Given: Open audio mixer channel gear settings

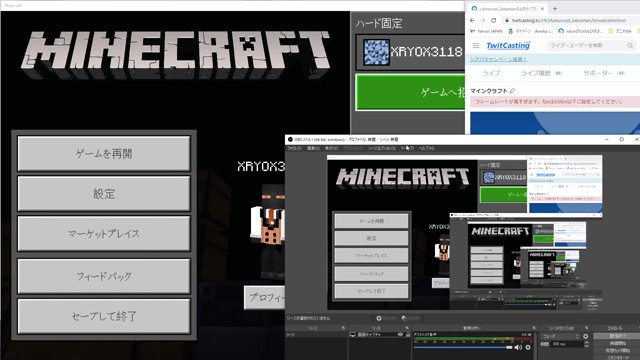Looking at the screenshot, I should [528, 347].
